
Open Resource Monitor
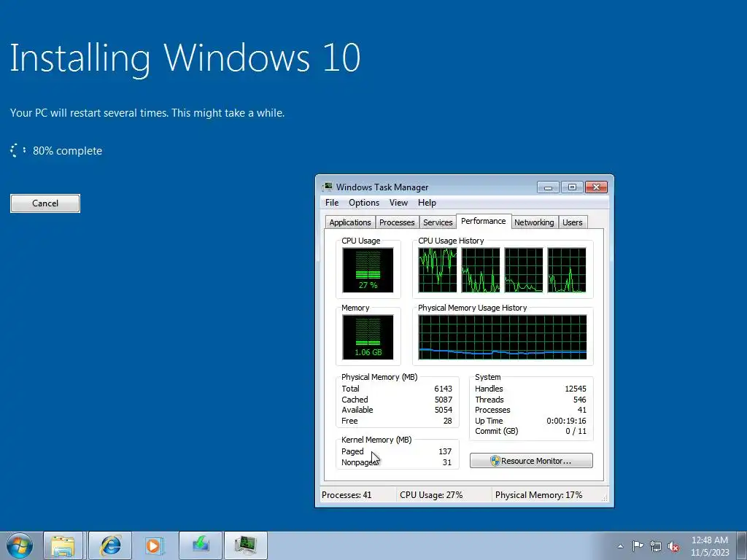tap(531, 461)
